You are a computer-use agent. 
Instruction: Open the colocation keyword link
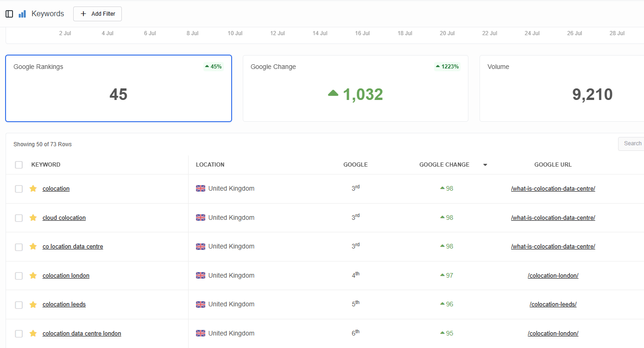56,188
